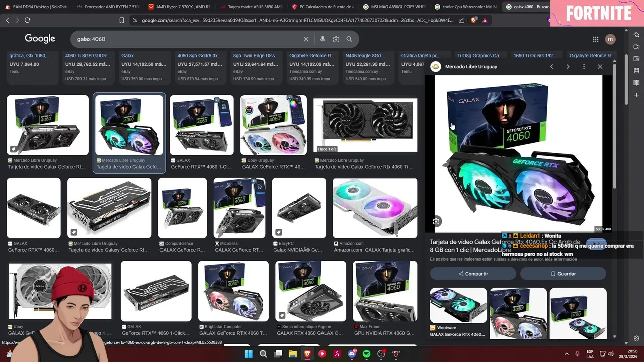Open the 'Hace 1 día' Galax Rtx 4060 Ti thumbnail
Viewport: 644px width, 362px height.
[365, 125]
